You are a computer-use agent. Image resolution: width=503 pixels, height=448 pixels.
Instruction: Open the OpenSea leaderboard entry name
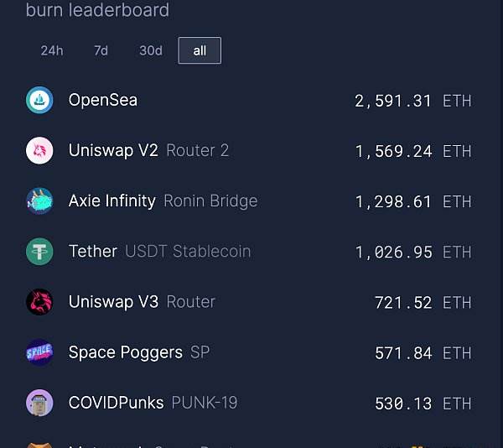[x=103, y=100]
